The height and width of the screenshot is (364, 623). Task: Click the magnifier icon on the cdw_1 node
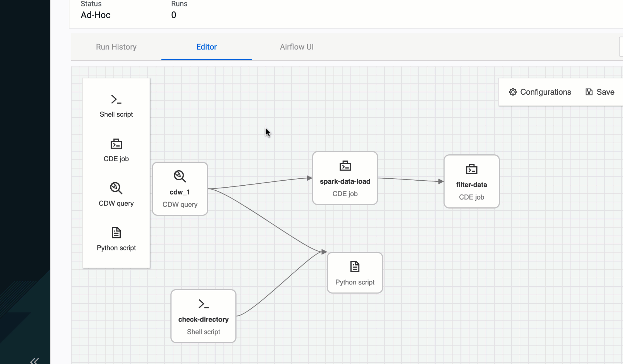pos(180,176)
